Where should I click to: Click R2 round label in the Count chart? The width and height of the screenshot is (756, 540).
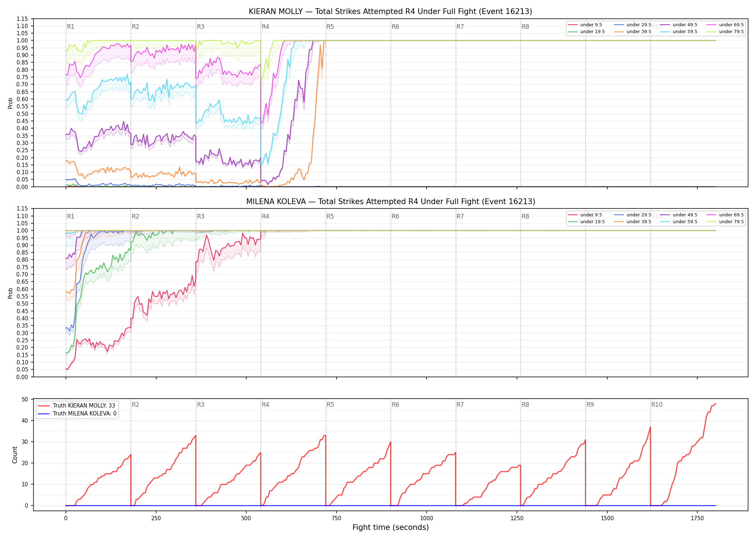point(135,405)
